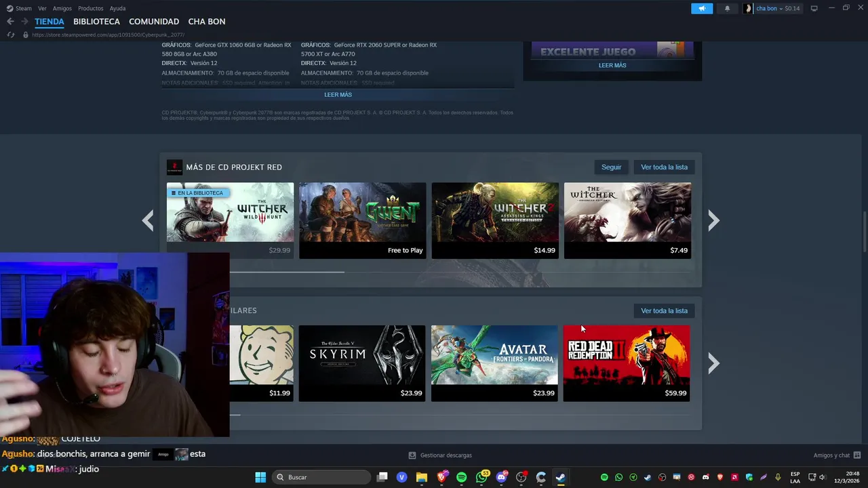
Task: Follow CD PROJEKT RED with Seguir button
Action: 611,167
